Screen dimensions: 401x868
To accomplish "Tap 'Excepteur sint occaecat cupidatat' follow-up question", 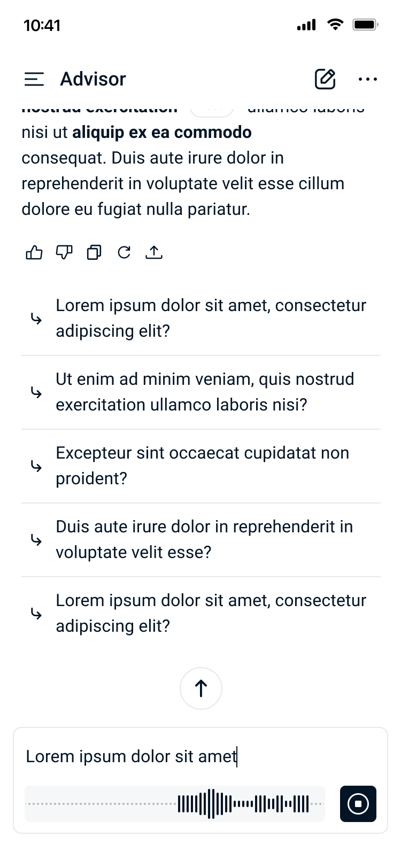I will (202, 466).
